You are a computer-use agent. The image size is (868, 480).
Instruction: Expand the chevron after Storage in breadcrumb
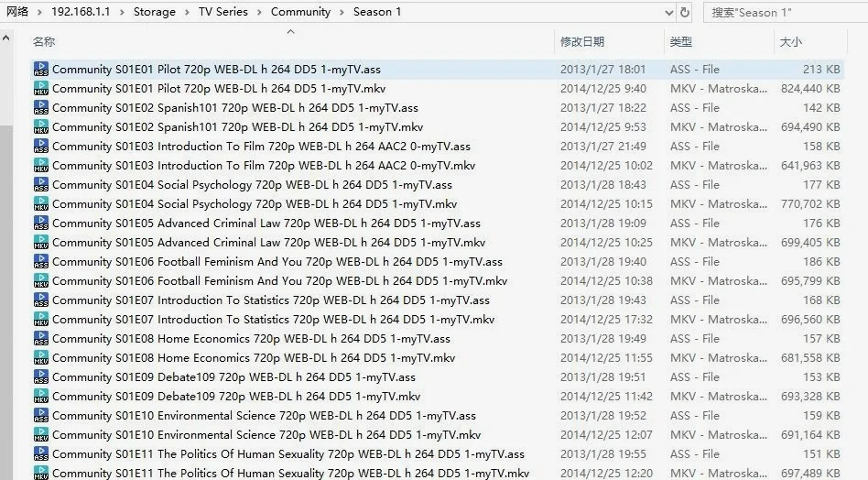pyautogui.click(x=187, y=12)
